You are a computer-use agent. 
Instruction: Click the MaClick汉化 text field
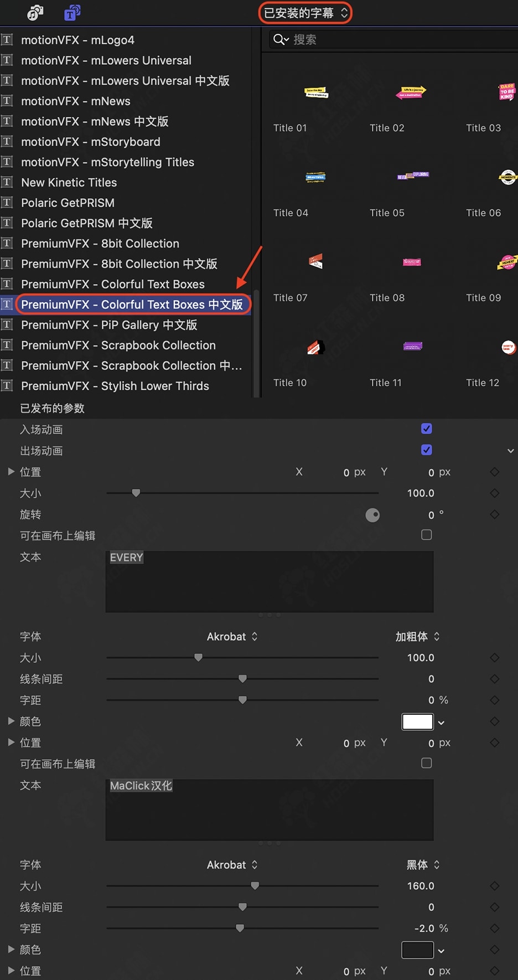pos(270,810)
